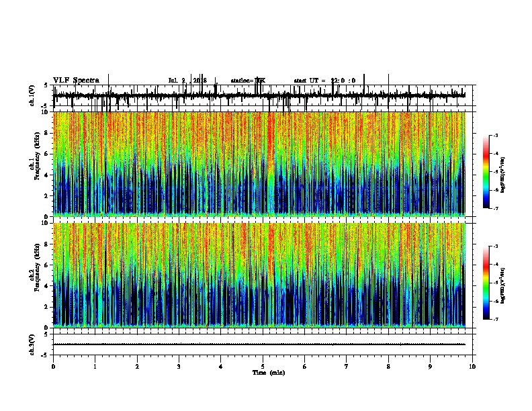
Task: Click the time axis tick label '4'
Action: tap(221, 367)
